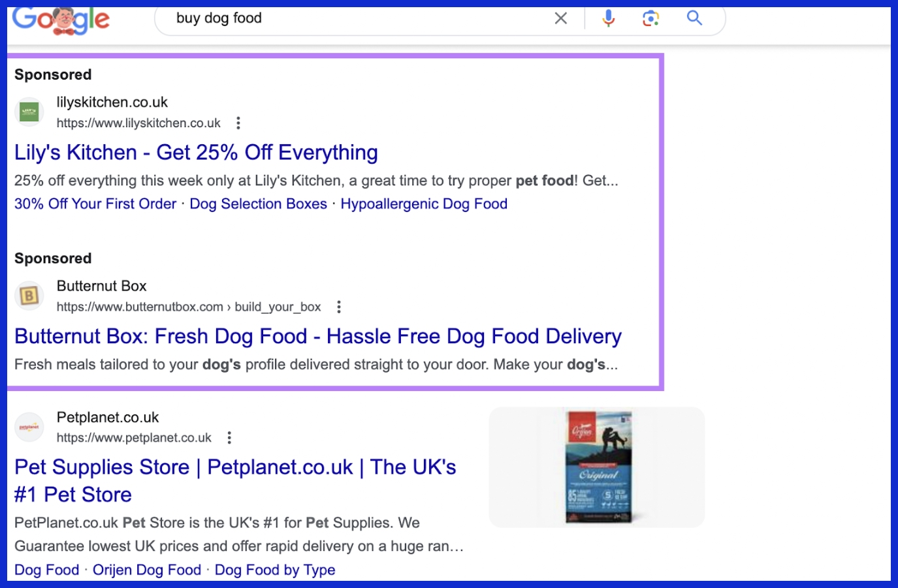Screen dimensions: 898x588
Task: Click the Petplanet.co.uk favicon
Action: click(x=29, y=426)
